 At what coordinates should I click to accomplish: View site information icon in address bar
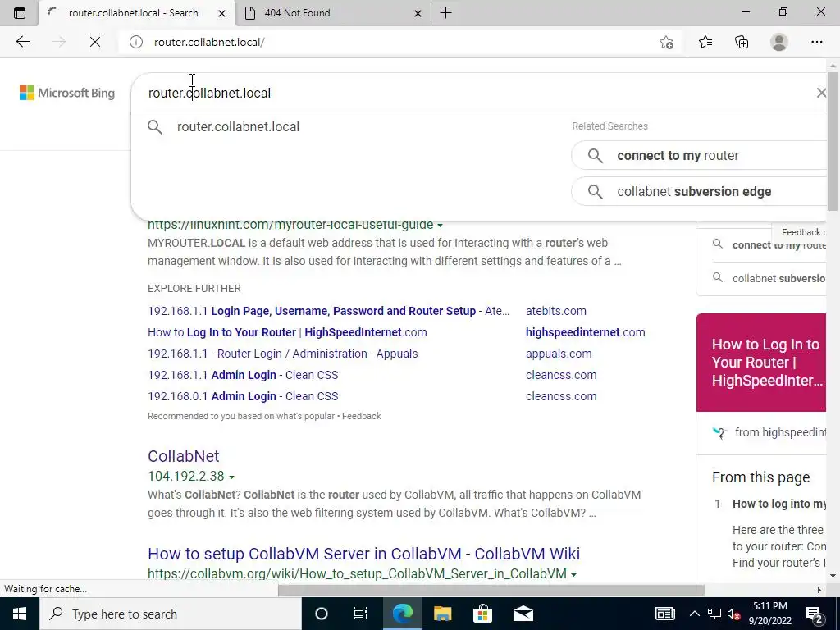(x=136, y=42)
